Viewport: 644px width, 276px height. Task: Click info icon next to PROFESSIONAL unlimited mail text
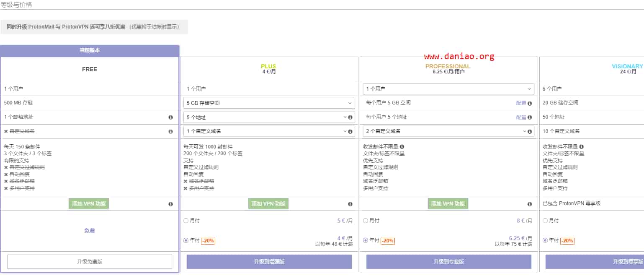pyautogui.click(x=402, y=147)
